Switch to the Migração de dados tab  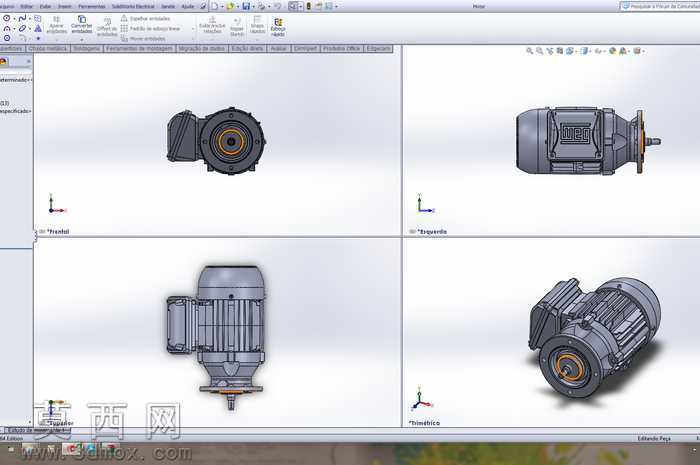point(202,48)
